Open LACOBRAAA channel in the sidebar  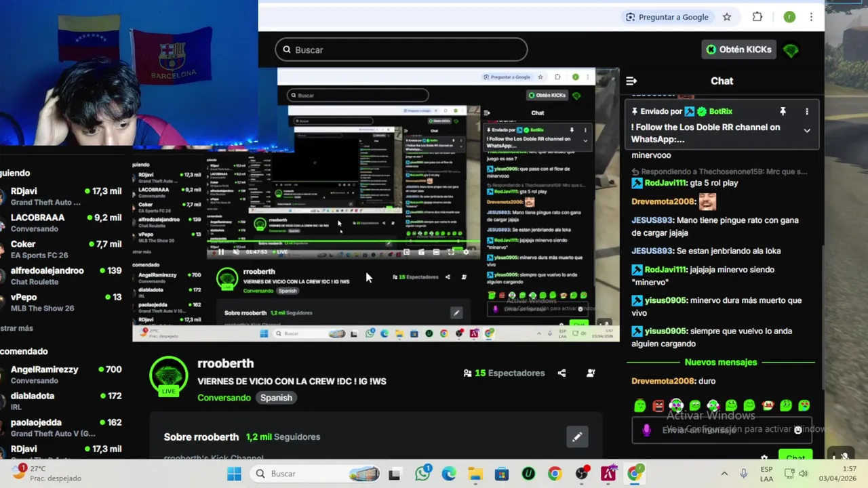pyautogui.click(x=62, y=222)
